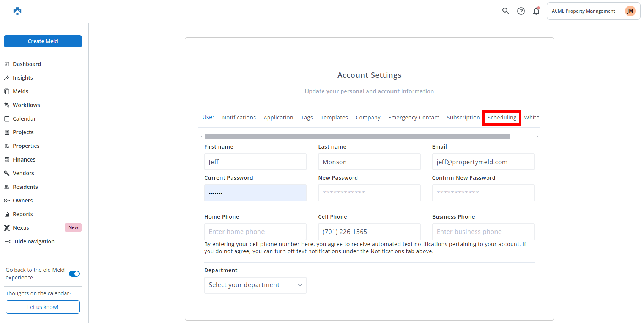The height and width of the screenshot is (323, 644).
Task: Open the help question mark icon
Action: (521, 11)
